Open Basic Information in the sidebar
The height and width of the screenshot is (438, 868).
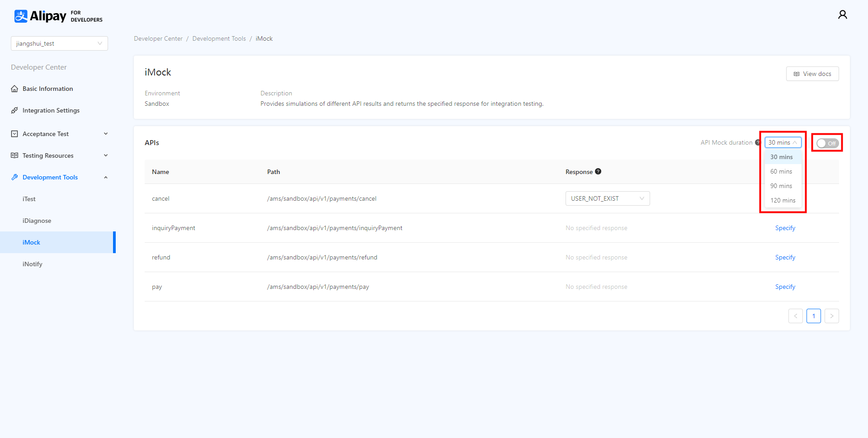47,89
